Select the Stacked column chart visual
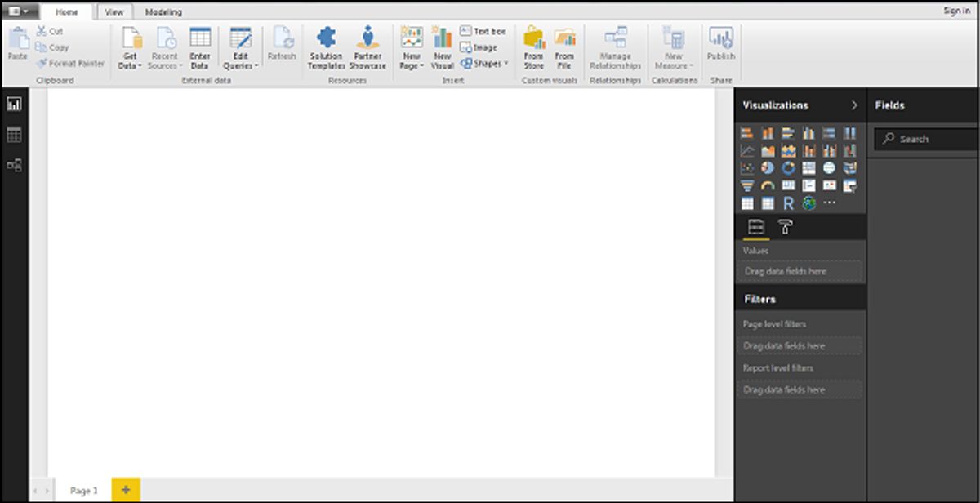 768,133
